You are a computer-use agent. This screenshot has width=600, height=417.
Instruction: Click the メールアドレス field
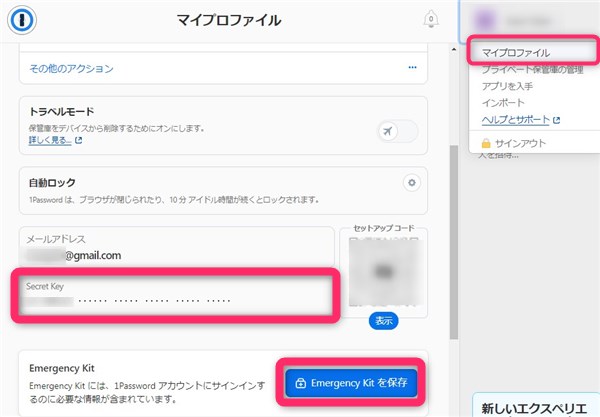point(177,248)
